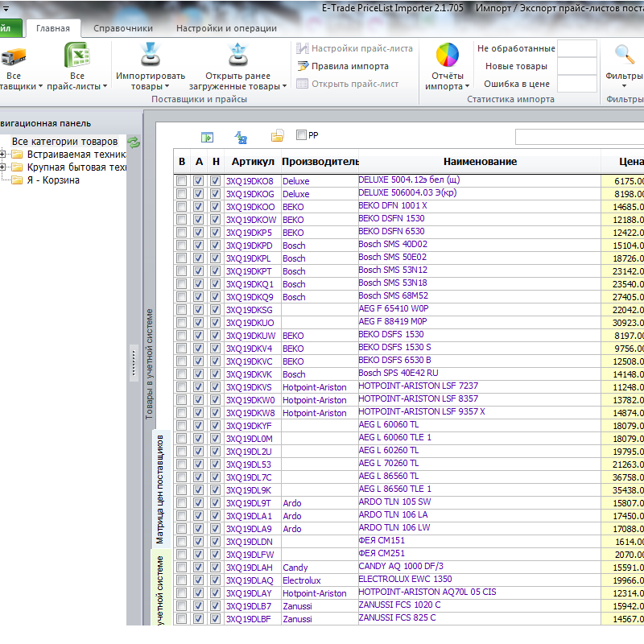Screen dimensions: 644x644
Task: Click the blue matching icon in grid toolbar
Action: pyautogui.click(x=241, y=137)
